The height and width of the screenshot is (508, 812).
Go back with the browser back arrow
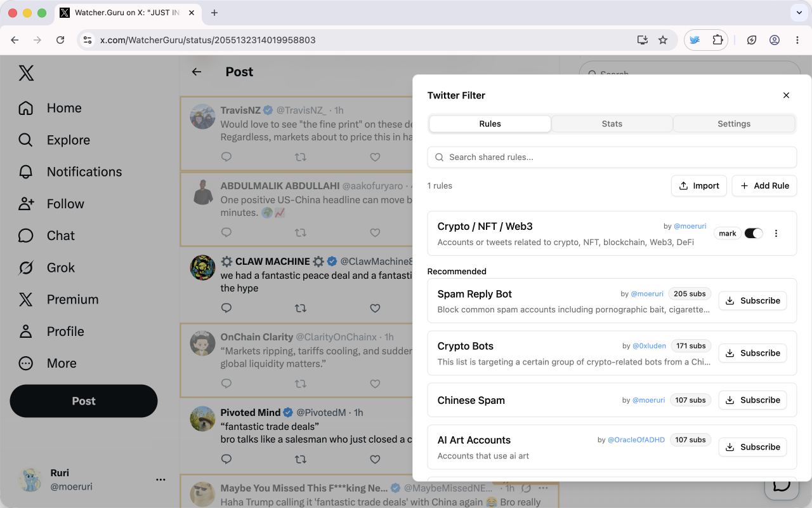click(15, 40)
